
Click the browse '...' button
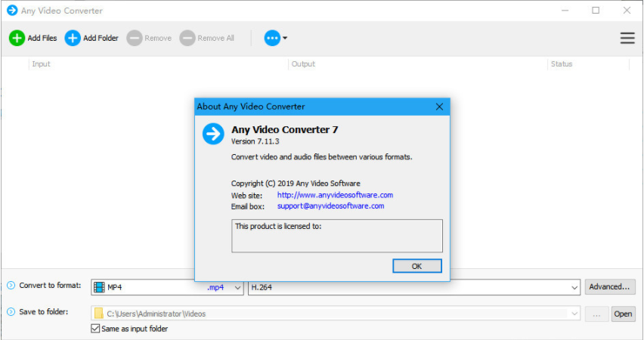tap(596, 314)
